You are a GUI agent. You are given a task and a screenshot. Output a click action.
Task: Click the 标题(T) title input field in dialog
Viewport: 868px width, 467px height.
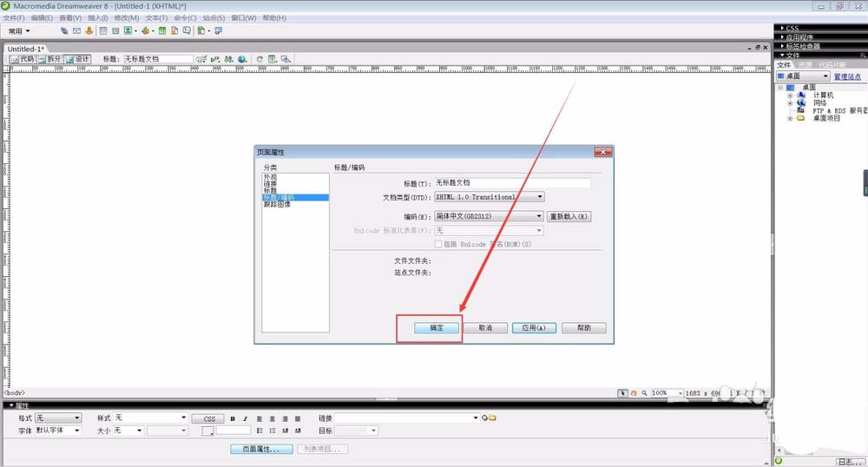pyautogui.click(x=512, y=183)
